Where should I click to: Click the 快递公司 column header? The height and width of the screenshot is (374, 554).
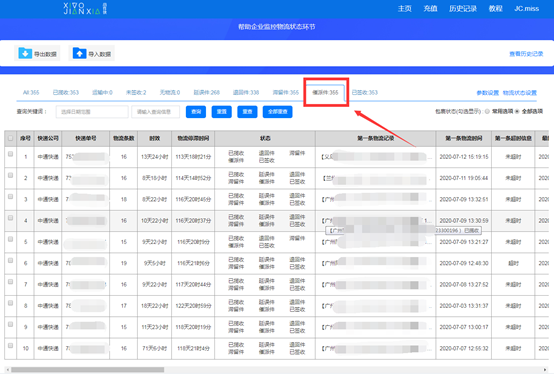pos(48,138)
